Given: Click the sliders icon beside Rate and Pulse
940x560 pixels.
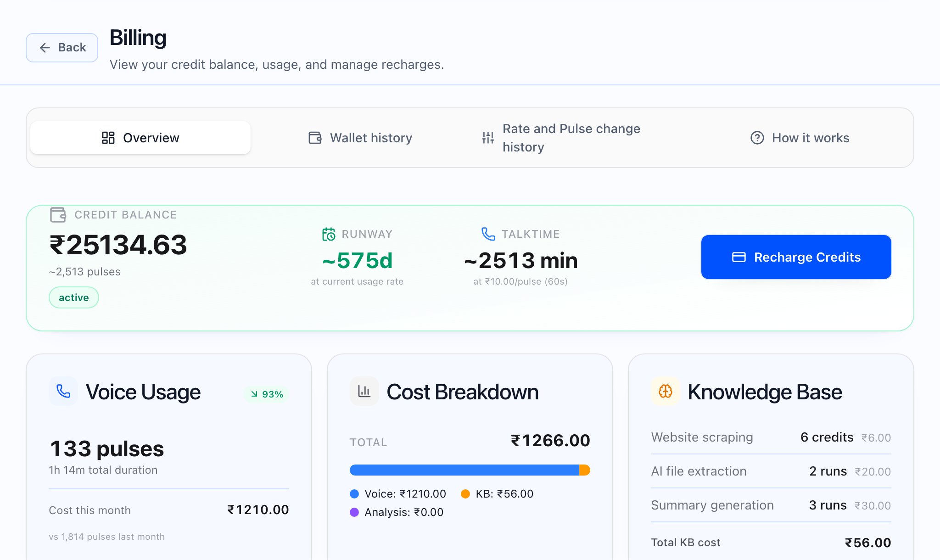Looking at the screenshot, I should coord(488,138).
